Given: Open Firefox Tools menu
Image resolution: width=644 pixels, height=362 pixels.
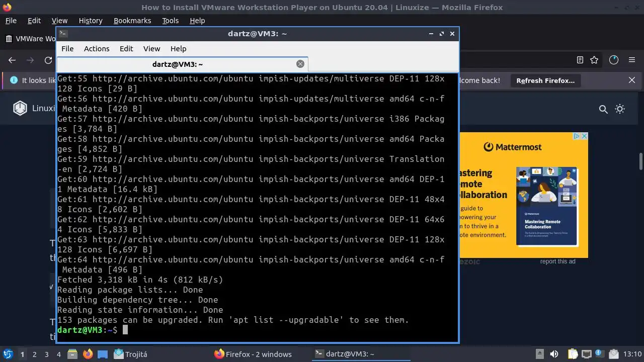Looking at the screenshot, I should (x=170, y=21).
